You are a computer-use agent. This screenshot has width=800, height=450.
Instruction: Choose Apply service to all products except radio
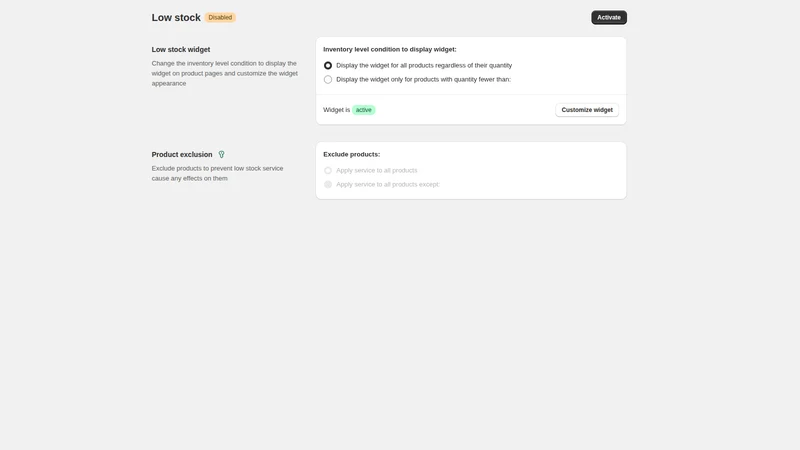(x=328, y=185)
